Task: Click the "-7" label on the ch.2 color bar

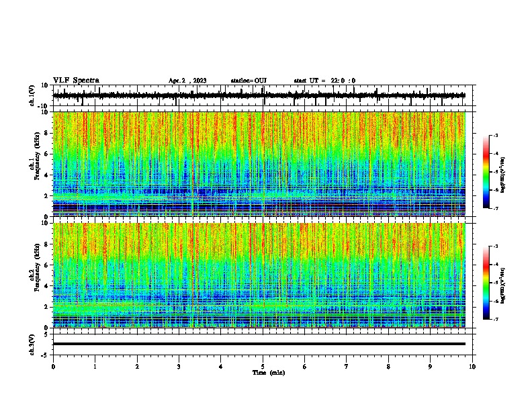Action: pyautogui.click(x=496, y=320)
